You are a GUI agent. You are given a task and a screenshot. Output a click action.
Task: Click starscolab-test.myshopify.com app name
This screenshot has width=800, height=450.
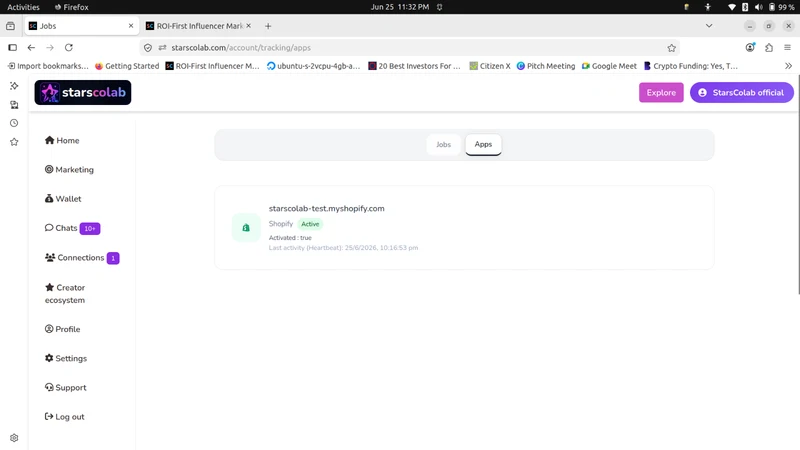pos(327,208)
